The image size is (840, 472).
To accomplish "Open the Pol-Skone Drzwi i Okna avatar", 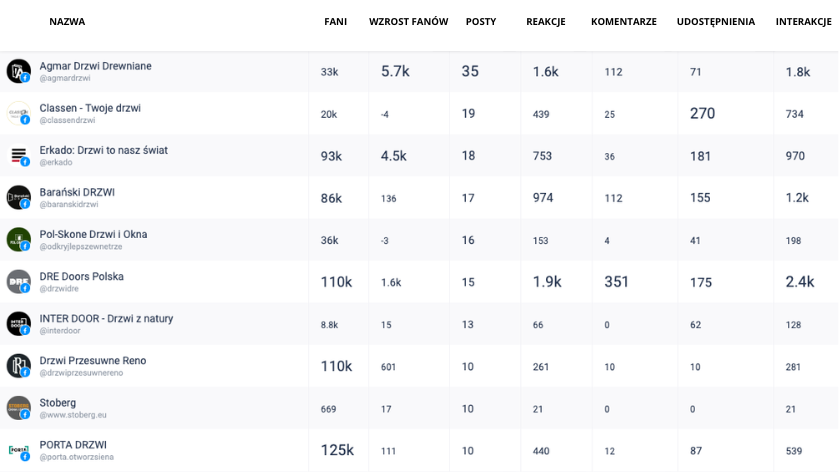I will [18, 239].
